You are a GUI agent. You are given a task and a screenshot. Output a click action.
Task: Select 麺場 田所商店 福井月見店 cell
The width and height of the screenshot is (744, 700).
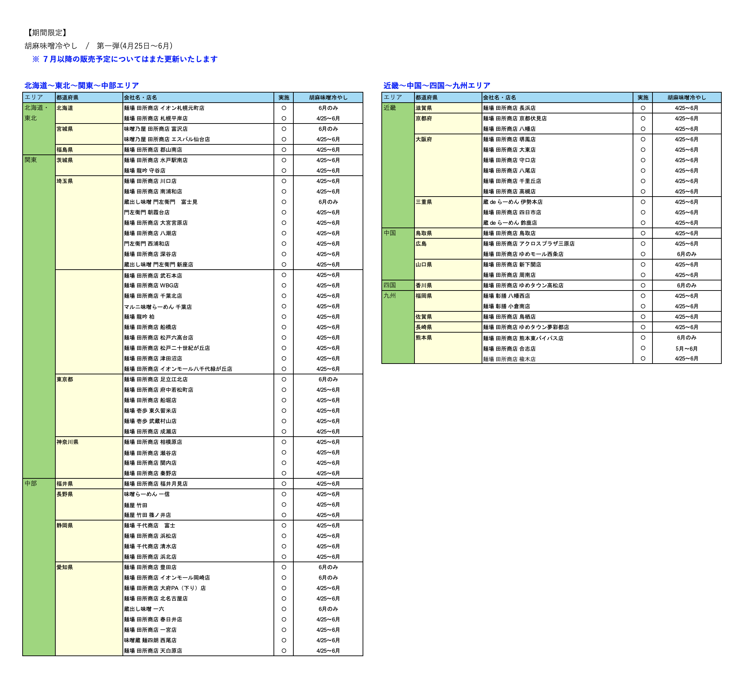tap(198, 484)
